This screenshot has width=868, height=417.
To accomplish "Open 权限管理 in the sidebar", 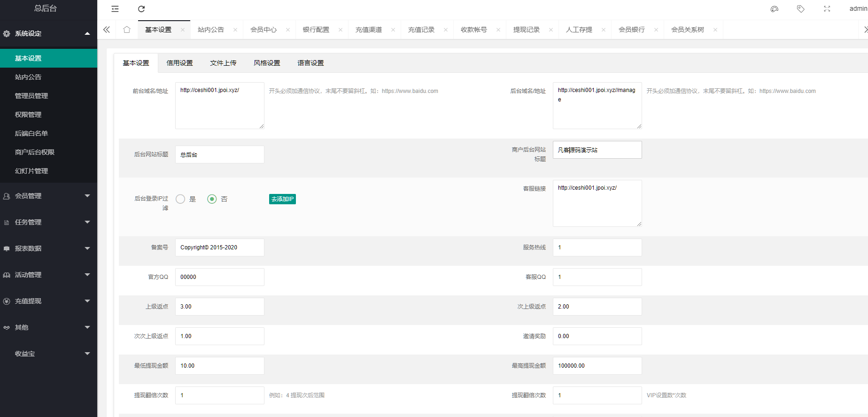I will tap(48, 115).
